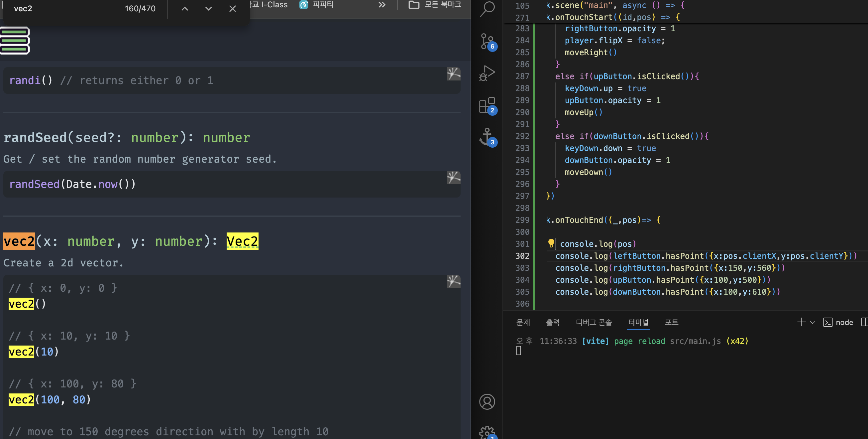Screen dimensions: 868x439
Task: Click the anchor icon with badge 3
Action: [487, 137]
